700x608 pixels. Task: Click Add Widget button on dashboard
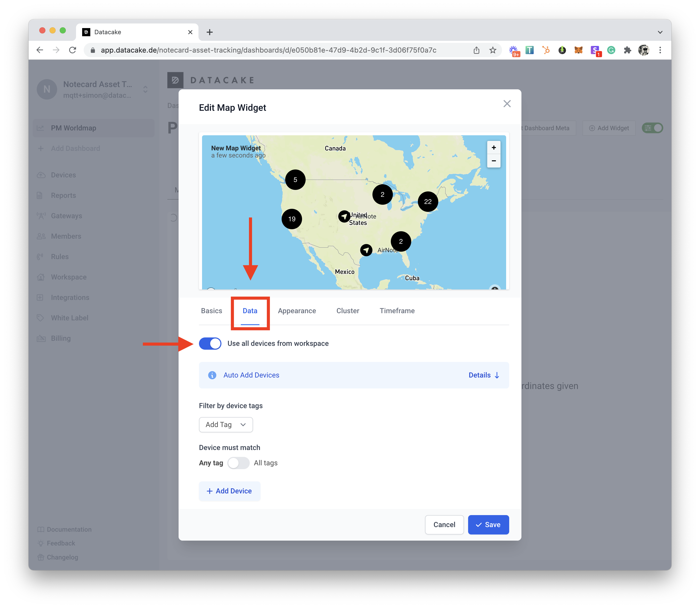[x=608, y=128]
